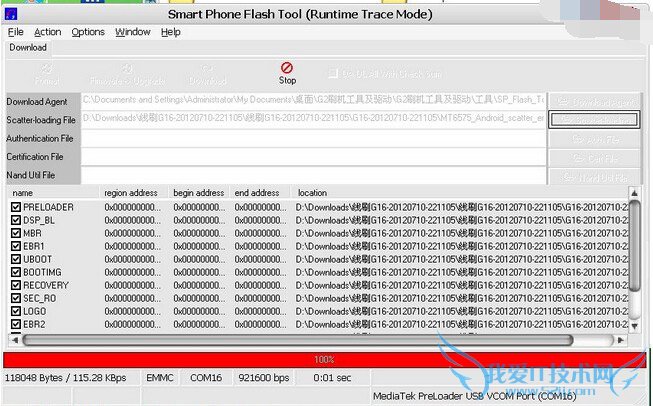
Task: Click the Authentication File input field
Action: coord(313,138)
